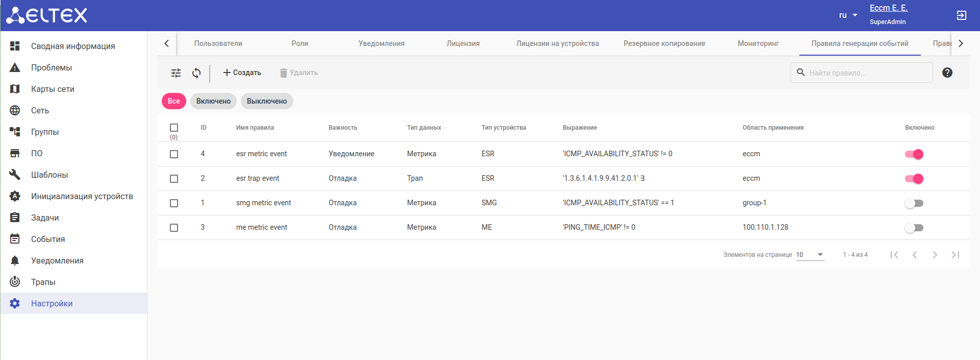Open the Резервное копирование tab

point(664,43)
